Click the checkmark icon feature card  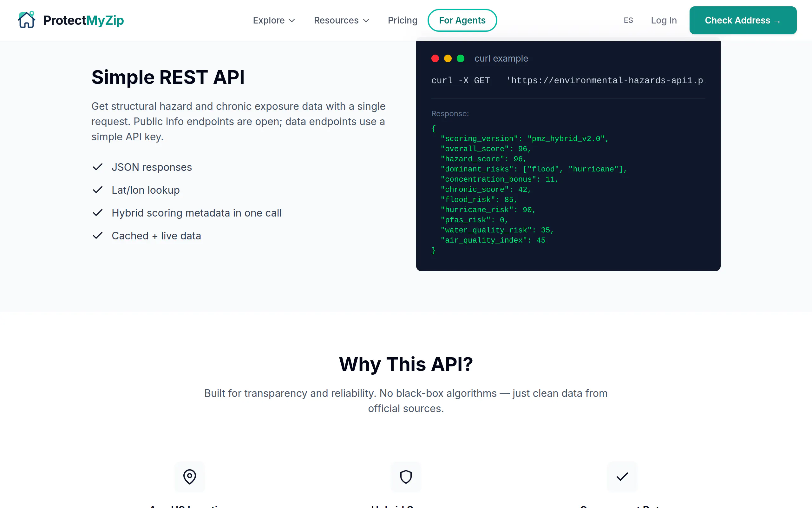(622, 477)
